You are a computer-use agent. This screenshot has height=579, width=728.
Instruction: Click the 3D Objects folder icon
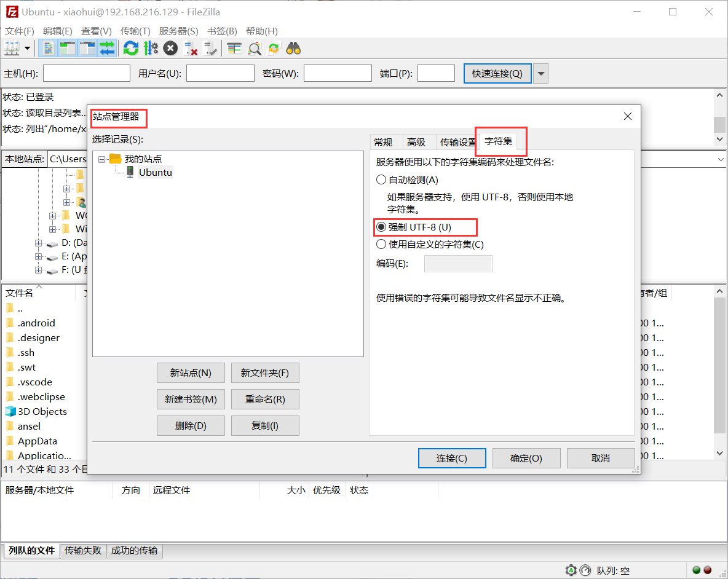pos(10,412)
